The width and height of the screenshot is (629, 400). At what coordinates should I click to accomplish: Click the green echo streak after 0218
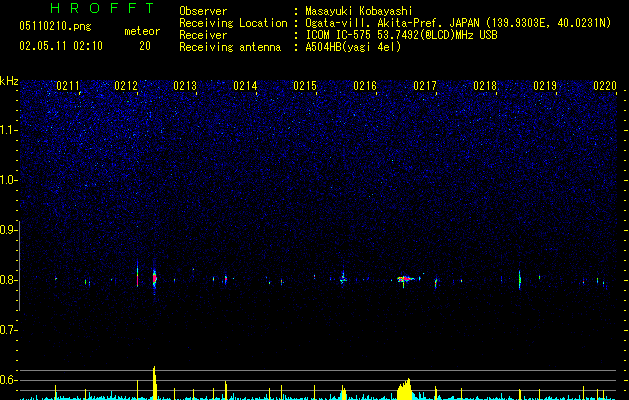519,280
